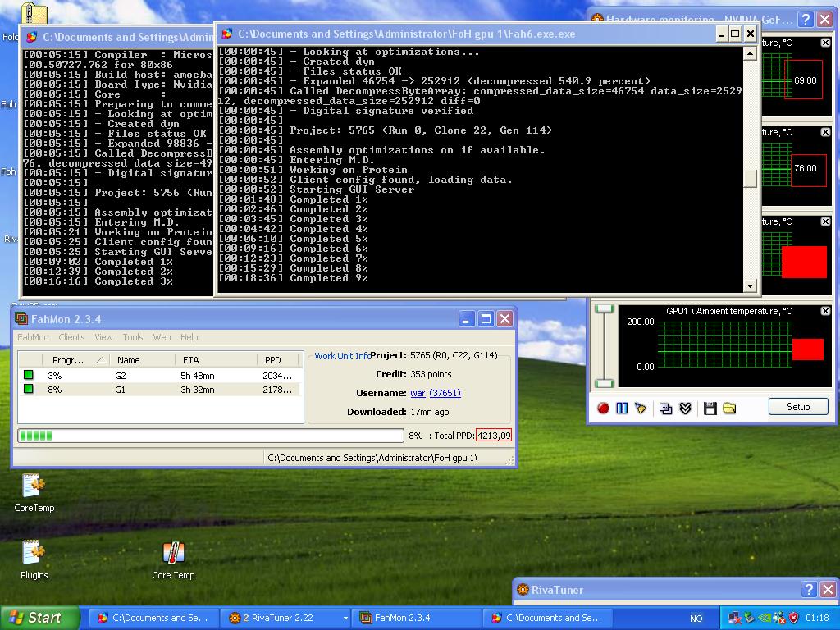This screenshot has height=630, width=840.
Task: Open the FahMon menu
Action: 33,337
